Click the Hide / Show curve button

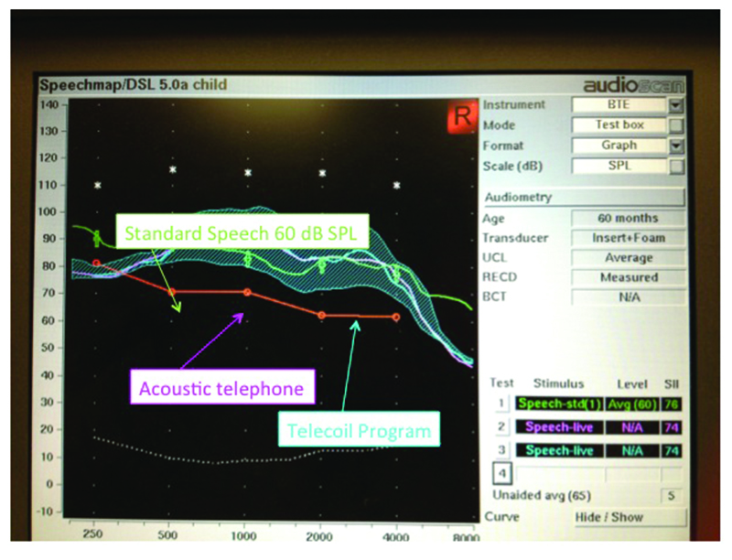coord(627,517)
